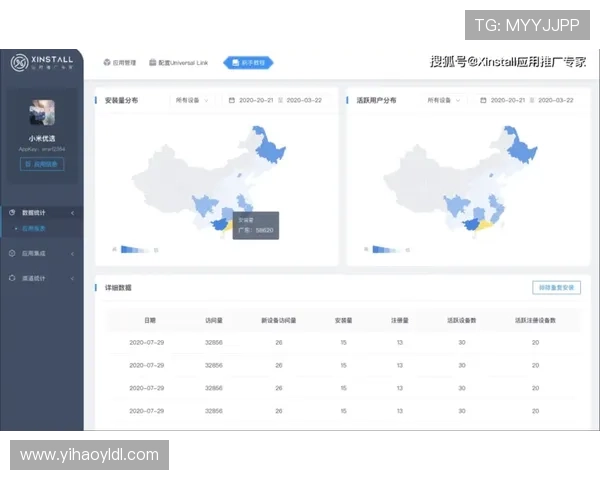Viewport: 600px width, 480px height.
Task: Click the outlined button under 小米优选 AppKey
Action: pyautogui.click(x=42, y=164)
